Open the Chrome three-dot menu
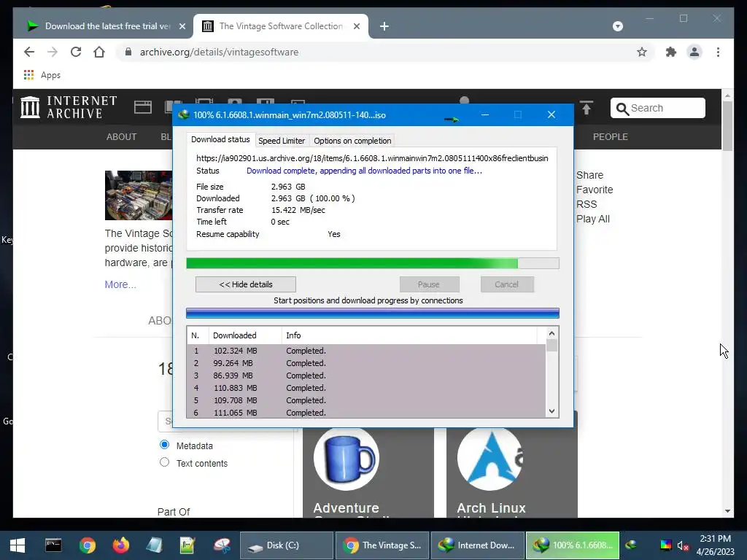 click(x=718, y=52)
